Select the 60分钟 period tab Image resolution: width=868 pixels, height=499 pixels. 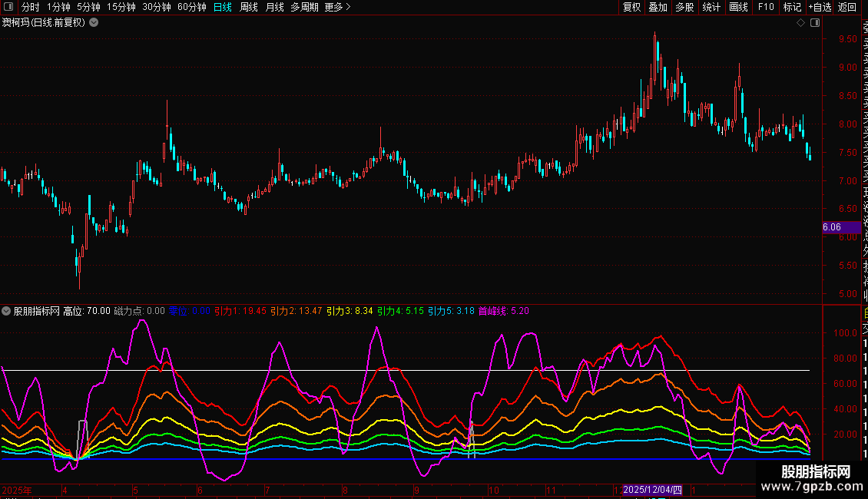click(x=192, y=7)
